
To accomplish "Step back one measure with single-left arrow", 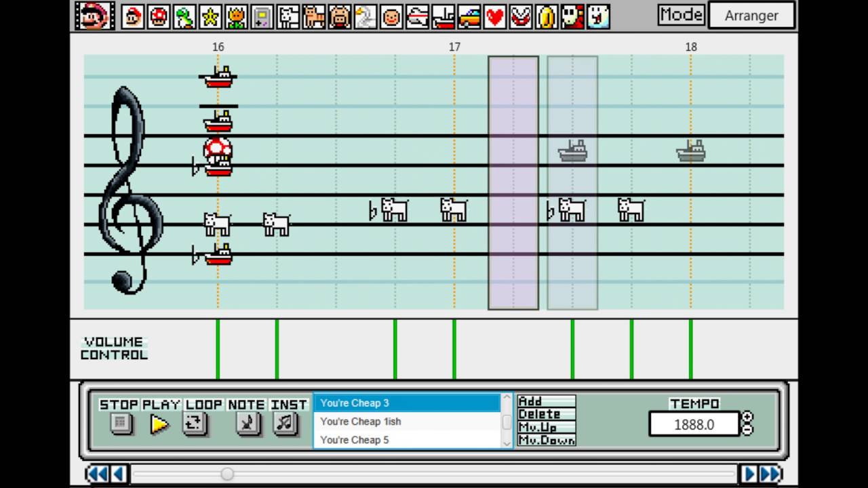I will [x=118, y=474].
